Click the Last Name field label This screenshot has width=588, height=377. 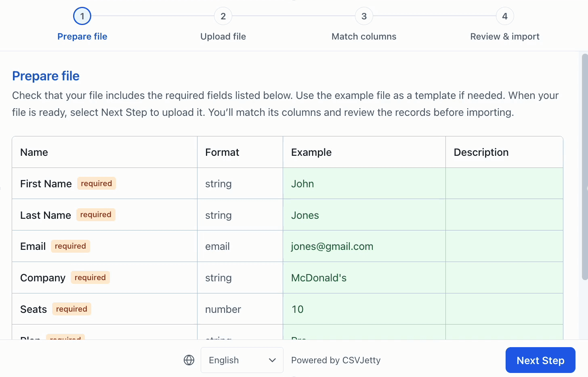point(46,215)
